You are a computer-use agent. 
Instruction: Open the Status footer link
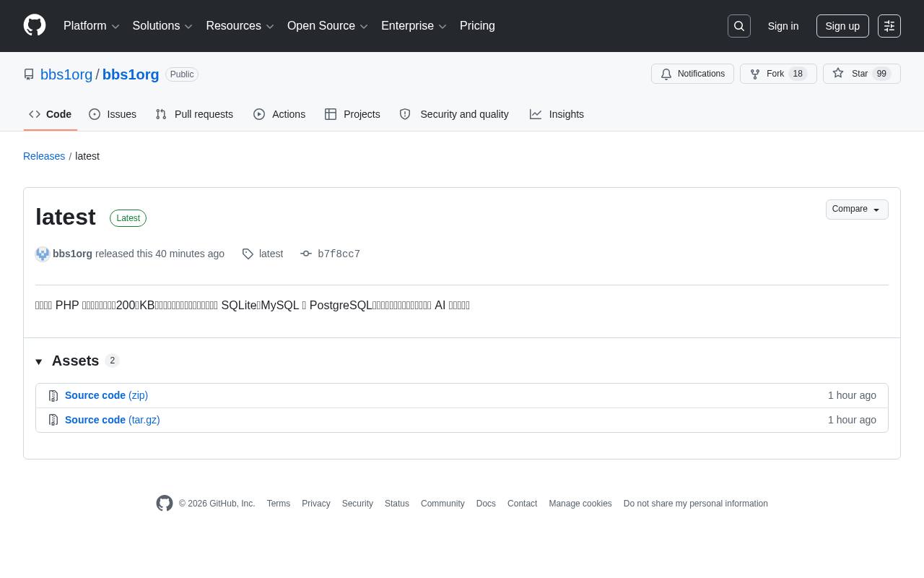click(397, 504)
